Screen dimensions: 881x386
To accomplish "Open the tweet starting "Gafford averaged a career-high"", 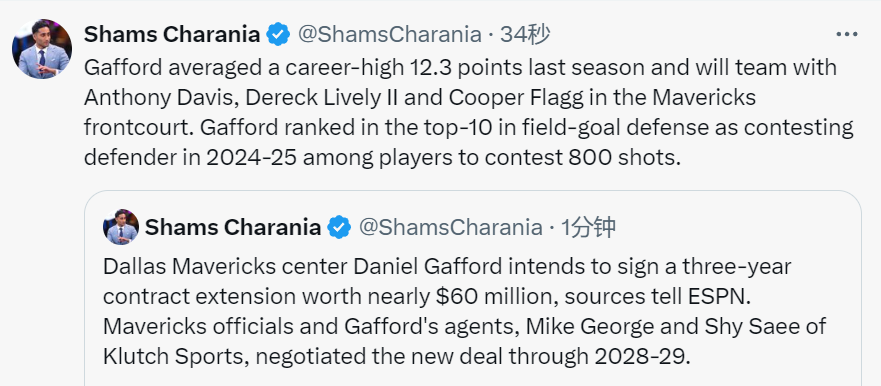I will [469, 112].
